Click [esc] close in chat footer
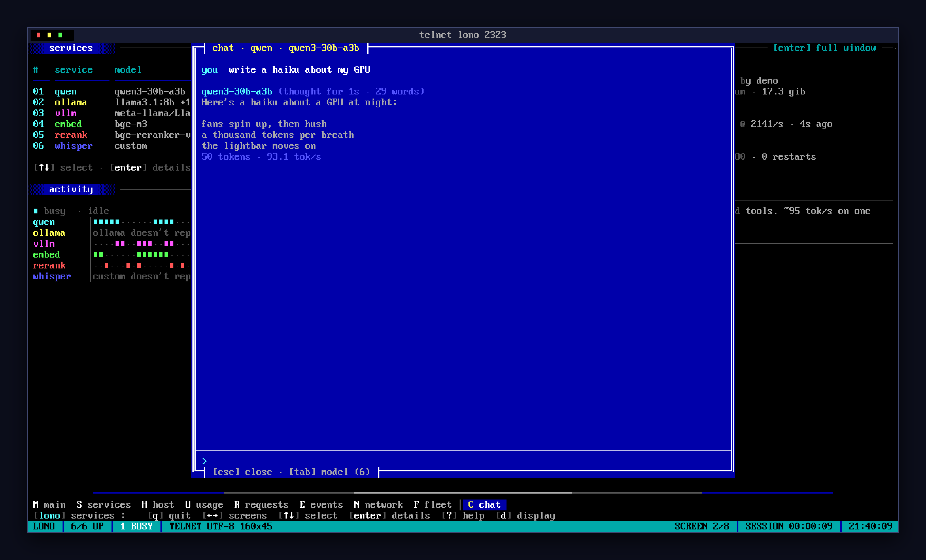The width and height of the screenshot is (926, 560). (x=242, y=472)
